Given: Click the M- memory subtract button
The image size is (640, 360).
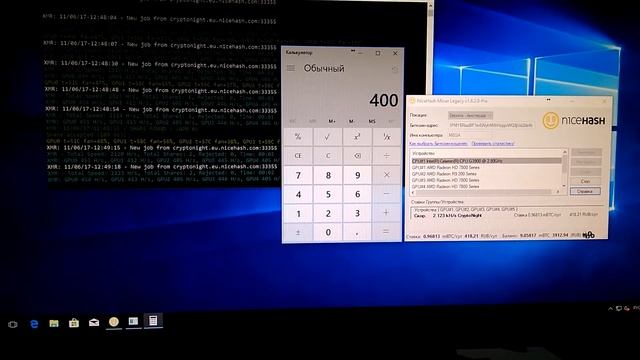Looking at the screenshot, I should pyautogui.click(x=352, y=121).
